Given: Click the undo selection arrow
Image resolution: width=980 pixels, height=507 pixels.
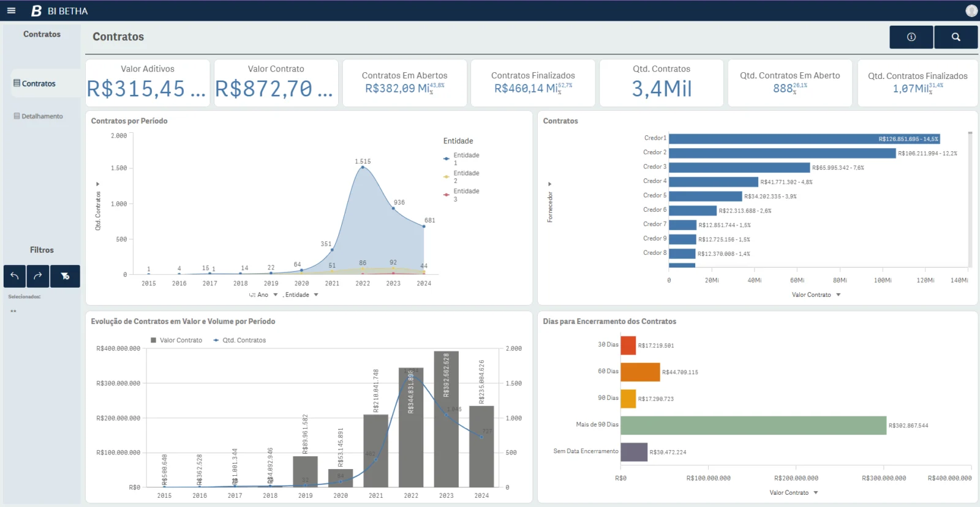Looking at the screenshot, I should 15,276.
